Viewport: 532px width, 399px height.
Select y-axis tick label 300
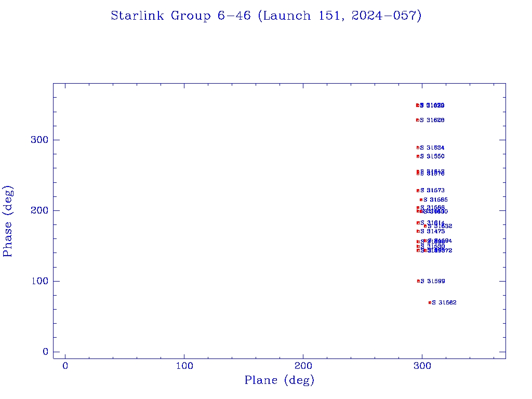point(39,140)
